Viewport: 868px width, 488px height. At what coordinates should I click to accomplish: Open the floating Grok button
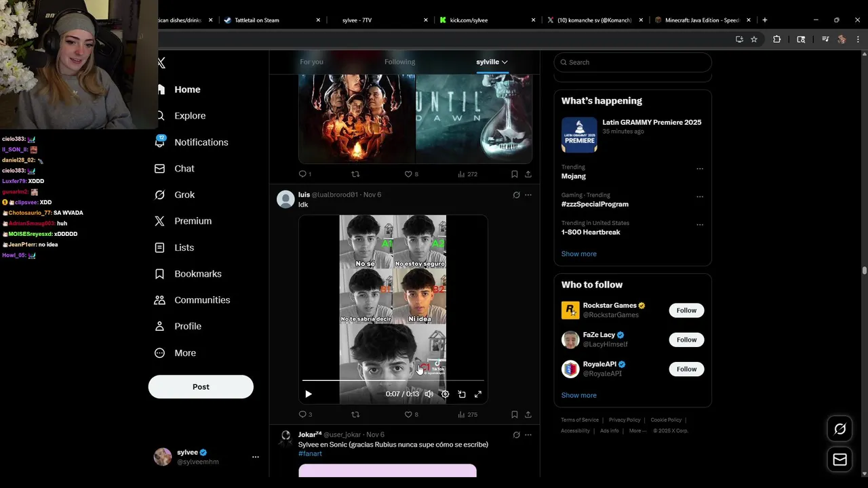pyautogui.click(x=840, y=429)
